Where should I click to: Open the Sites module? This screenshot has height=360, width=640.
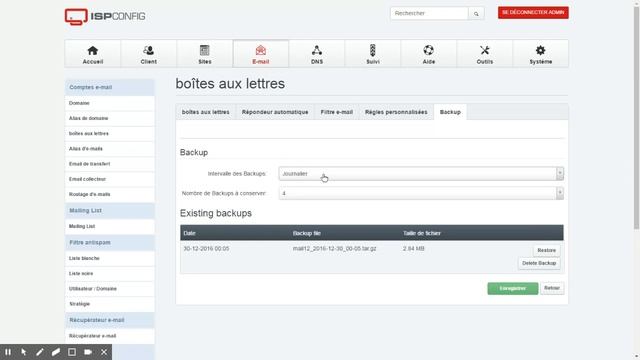204,54
